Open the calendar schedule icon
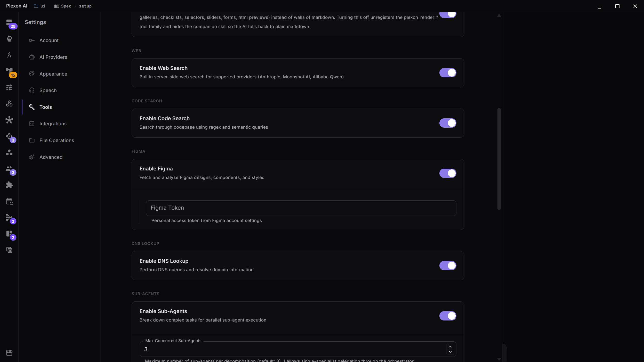Image resolution: width=644 pixels, height=362 pixels. point(9,201)
